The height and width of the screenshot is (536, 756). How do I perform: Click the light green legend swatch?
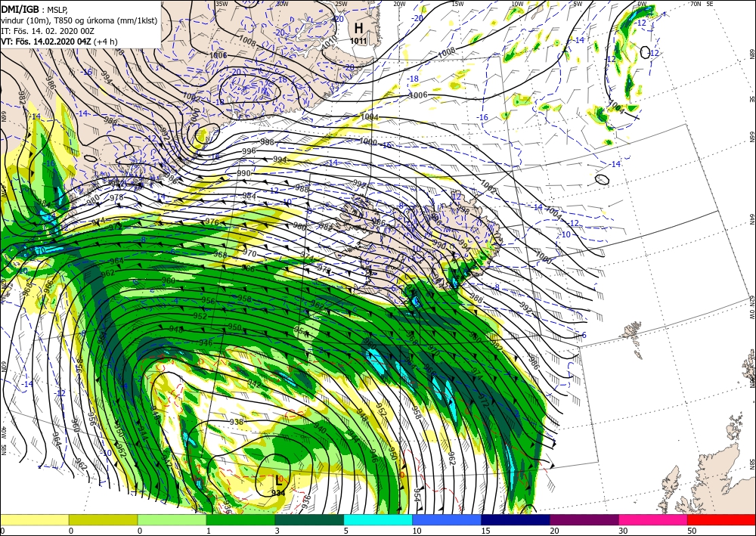coord(172,519)
